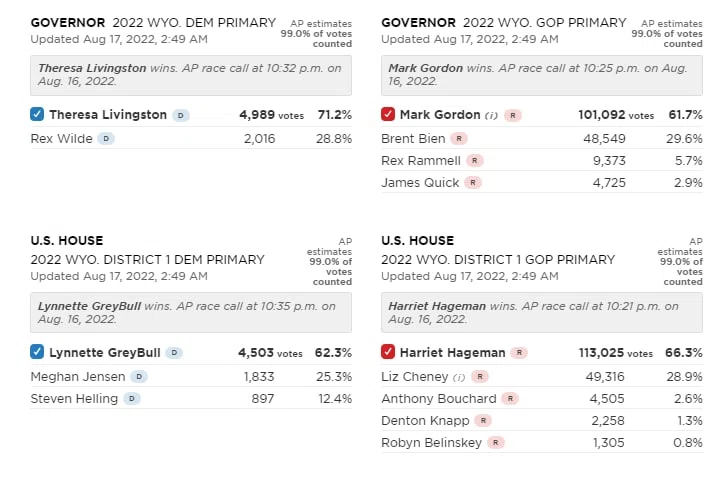Click the R party badge next to Anthony Bouchard
The image size is (723, 488).
510,399
